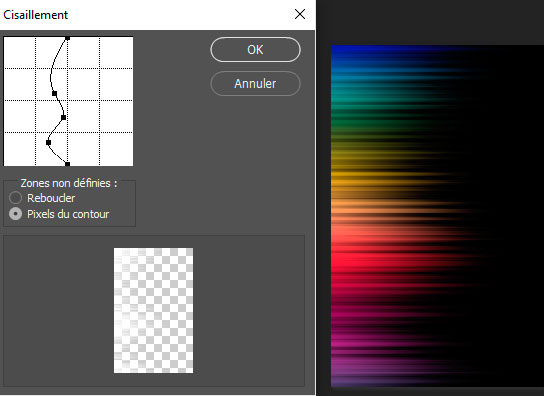The width and height of the screenshot is (544, 396).
Task: Click the Zones non définies label
Action: [x=69, y=183]
